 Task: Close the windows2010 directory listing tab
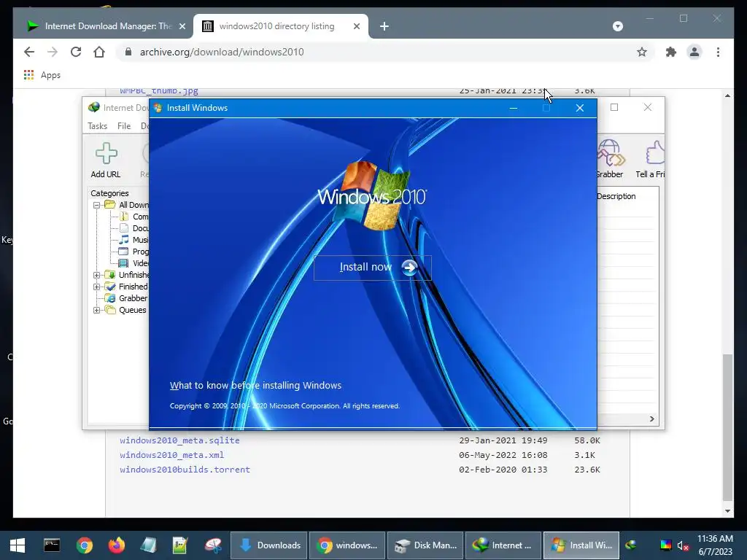point(356,26)
